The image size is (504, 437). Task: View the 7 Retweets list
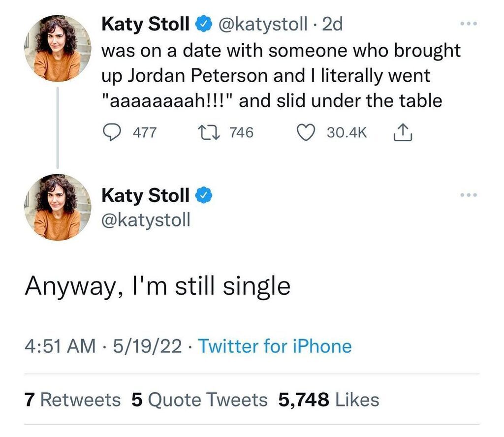[73, 400]
